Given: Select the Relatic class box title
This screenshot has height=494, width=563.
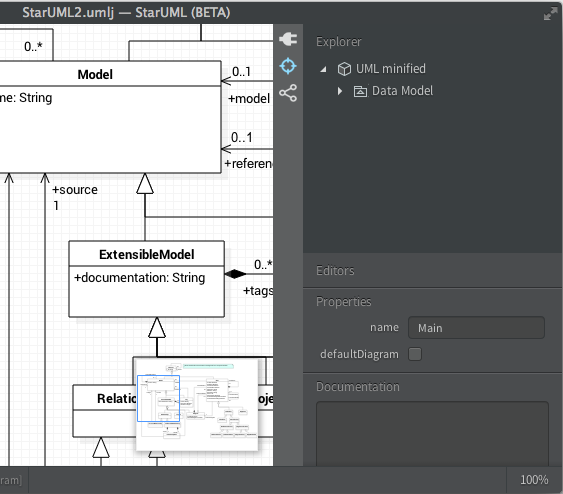Looking at the screenshot, I should [117, 398].
